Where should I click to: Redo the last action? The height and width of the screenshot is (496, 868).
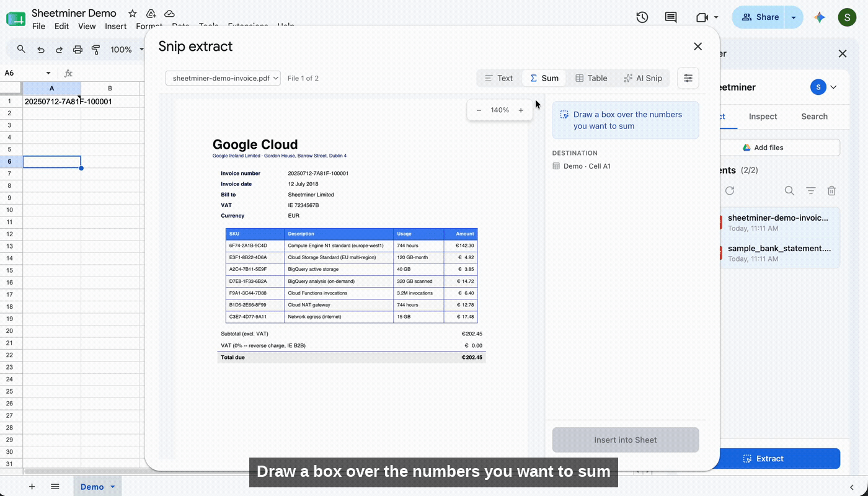59,50
